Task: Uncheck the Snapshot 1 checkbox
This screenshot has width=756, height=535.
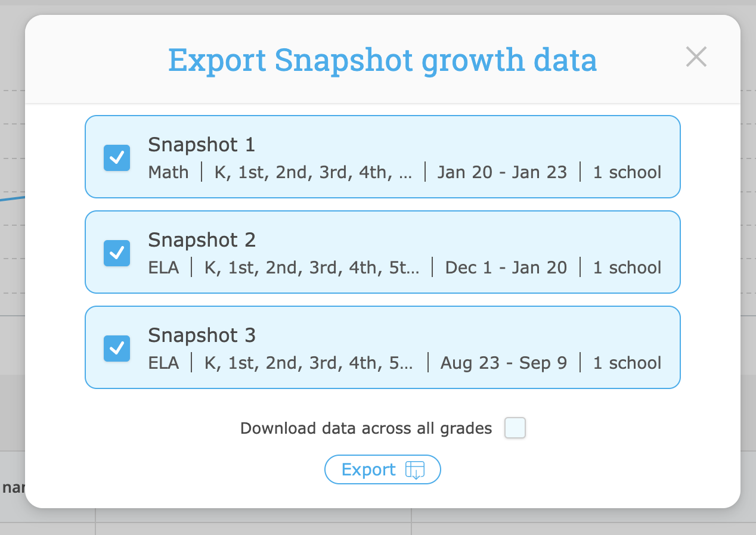Action: tap(117, 157)
